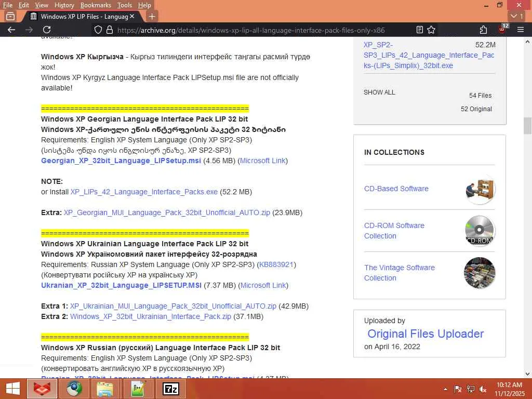532x399 pixels.
Task: Click the Vintage Software Collection thumbnail
Action: click(480, 273)
